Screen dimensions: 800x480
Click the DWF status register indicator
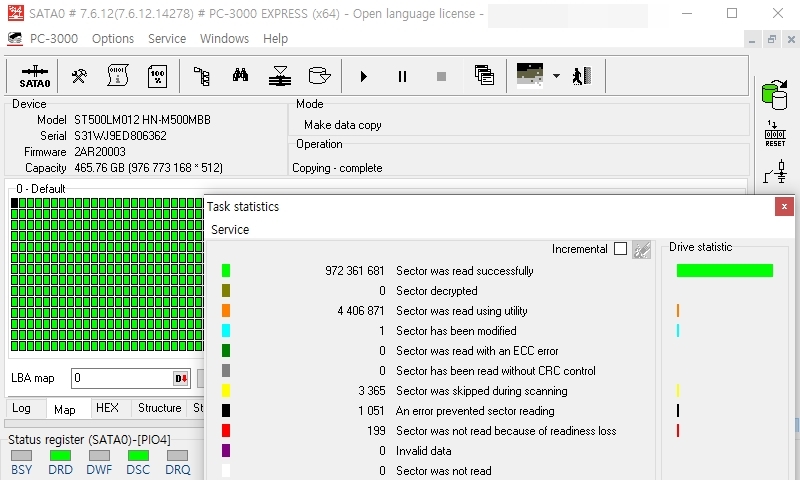pyautogui.click(x=99, y=456)
